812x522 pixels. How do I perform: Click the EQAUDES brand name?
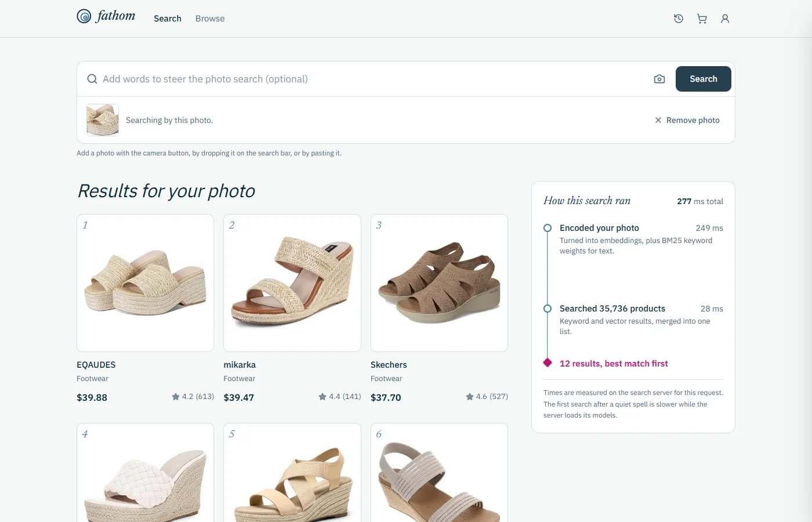(96, 365)
